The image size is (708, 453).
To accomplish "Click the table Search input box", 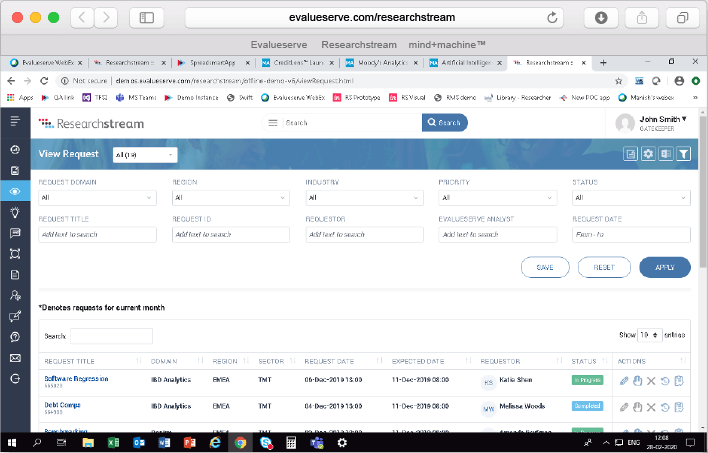I will coord(111,336).
